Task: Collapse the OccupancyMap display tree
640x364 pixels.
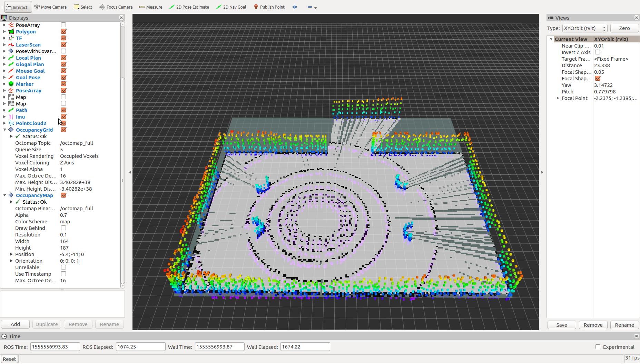Action: 5,195
